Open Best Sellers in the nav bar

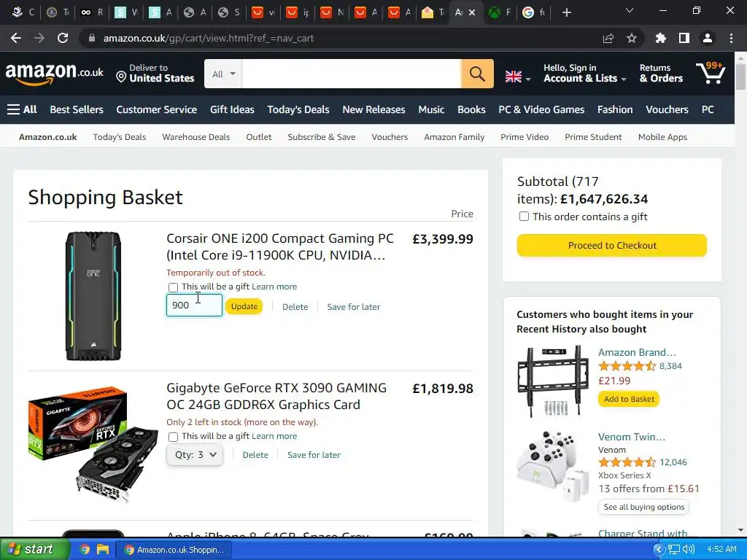(77, 109)
